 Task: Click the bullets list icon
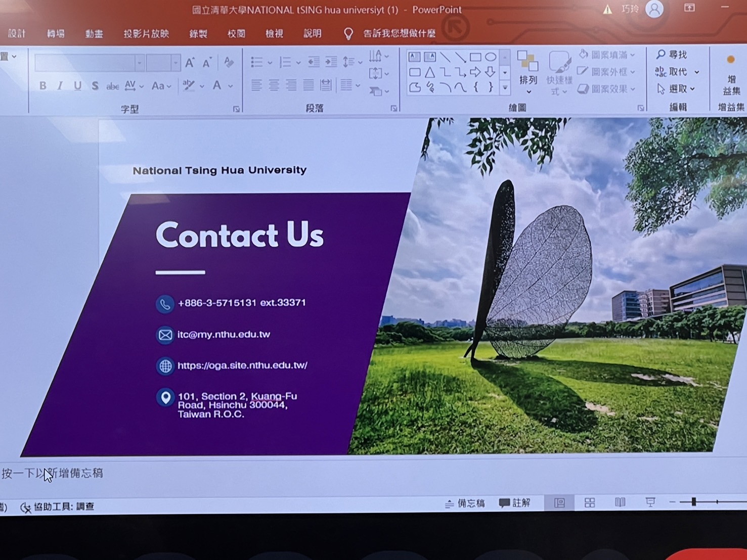click(257, 62)
